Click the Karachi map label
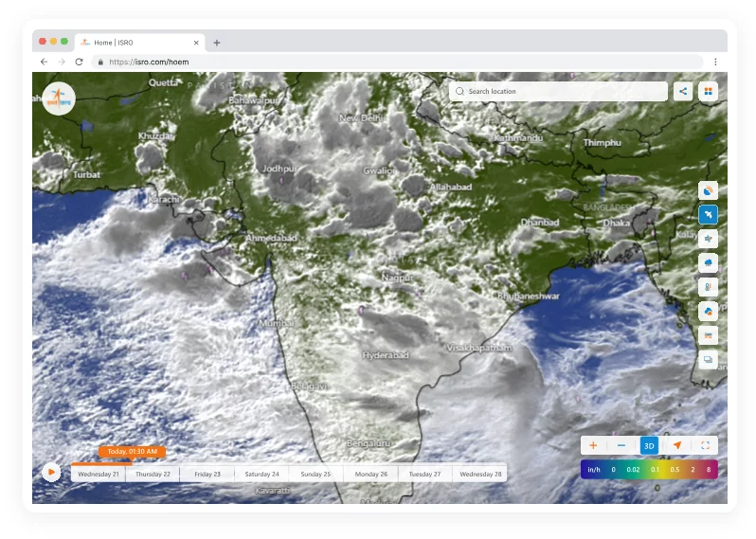This screenshot has height=539, width=756. [x=164, y=199]
